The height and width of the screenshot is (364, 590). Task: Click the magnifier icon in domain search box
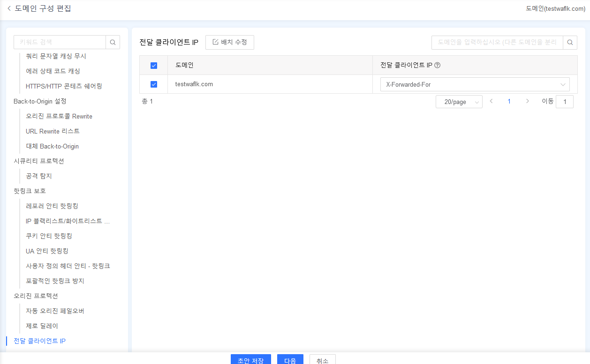(570, 42)
